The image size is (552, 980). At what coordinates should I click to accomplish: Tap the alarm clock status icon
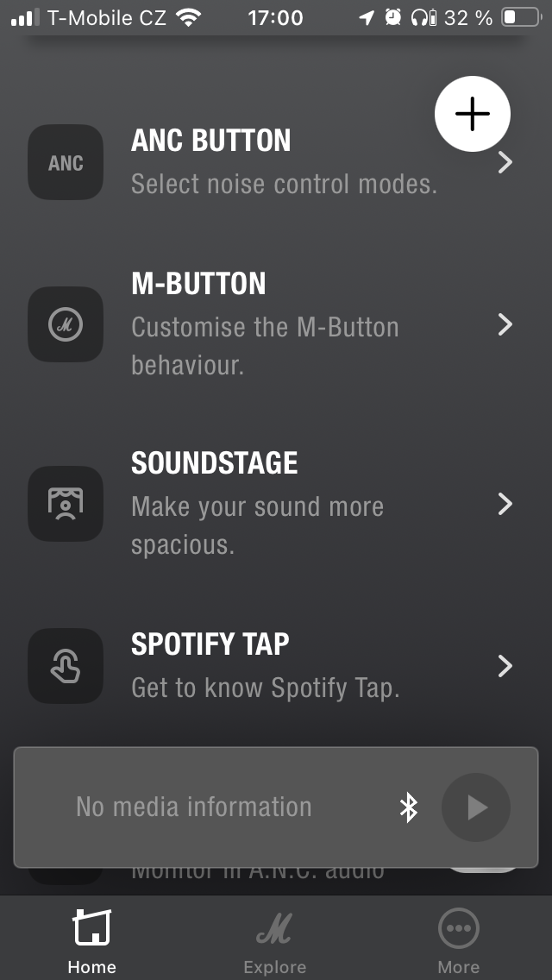(x=393, y=17)
